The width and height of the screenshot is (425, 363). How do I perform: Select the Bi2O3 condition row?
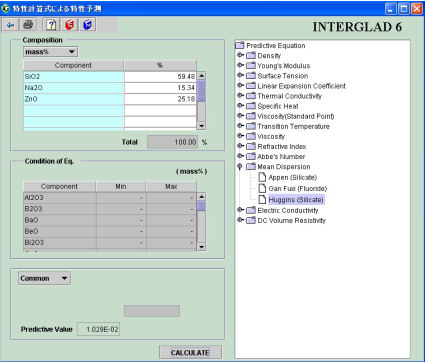click(x=110, y=243)
